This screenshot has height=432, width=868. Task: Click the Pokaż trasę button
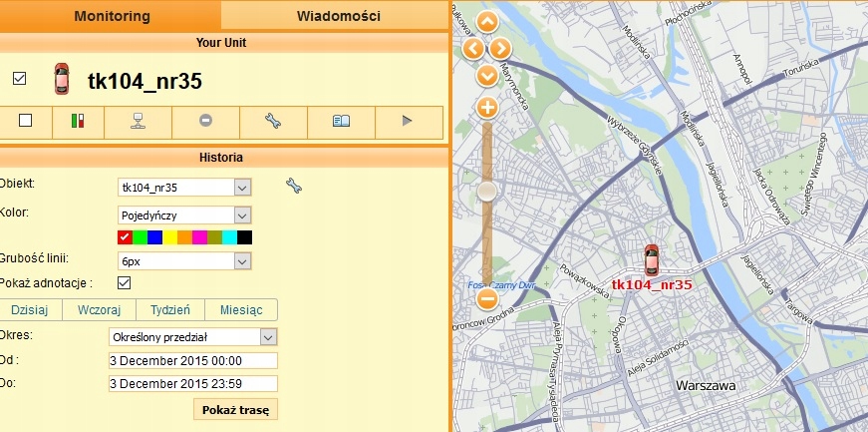point(235,410)
